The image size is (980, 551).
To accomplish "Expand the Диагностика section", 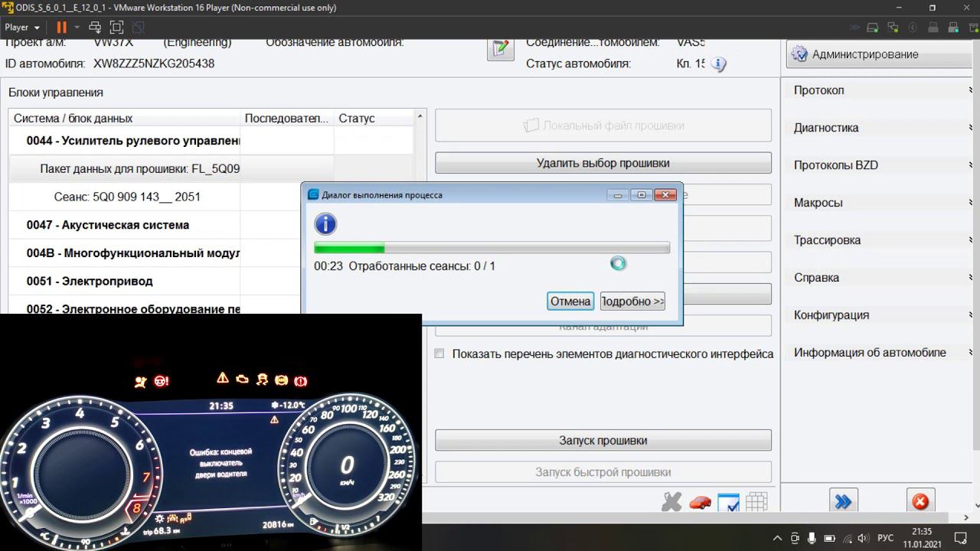I will point(882,128).
